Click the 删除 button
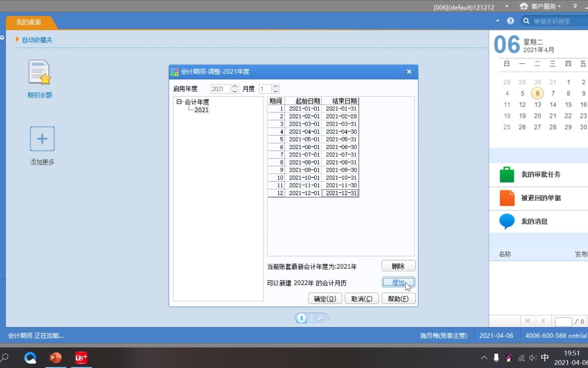Screen dimensions: 588x368 398,266
